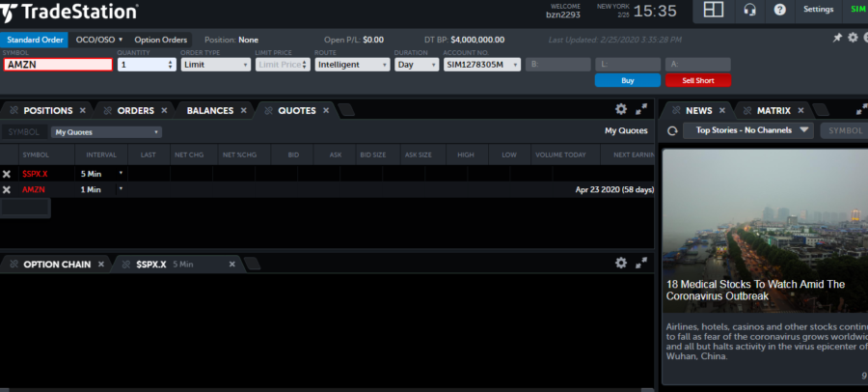Add a new tab next to $SPX.X
This screenshot has height=392, width=868.
(x=253, y=264)
